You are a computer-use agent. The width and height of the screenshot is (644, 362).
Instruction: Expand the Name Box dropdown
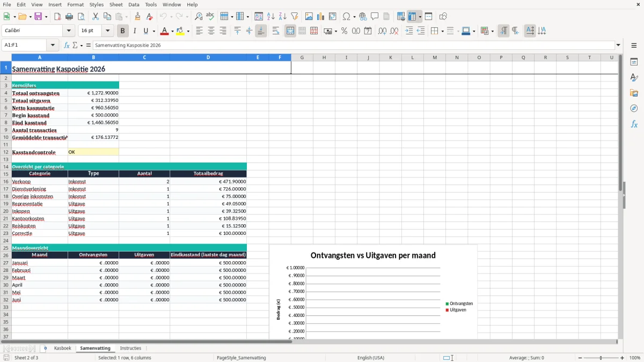pyautogui.click(x=53, y=45)
